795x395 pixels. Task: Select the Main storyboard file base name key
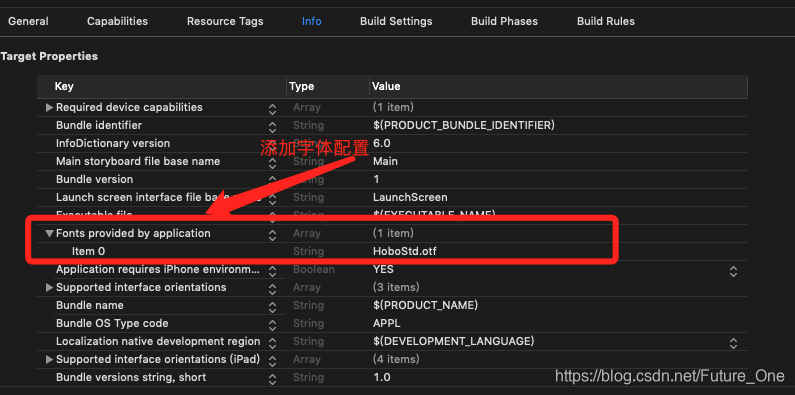tap(138, 161)
